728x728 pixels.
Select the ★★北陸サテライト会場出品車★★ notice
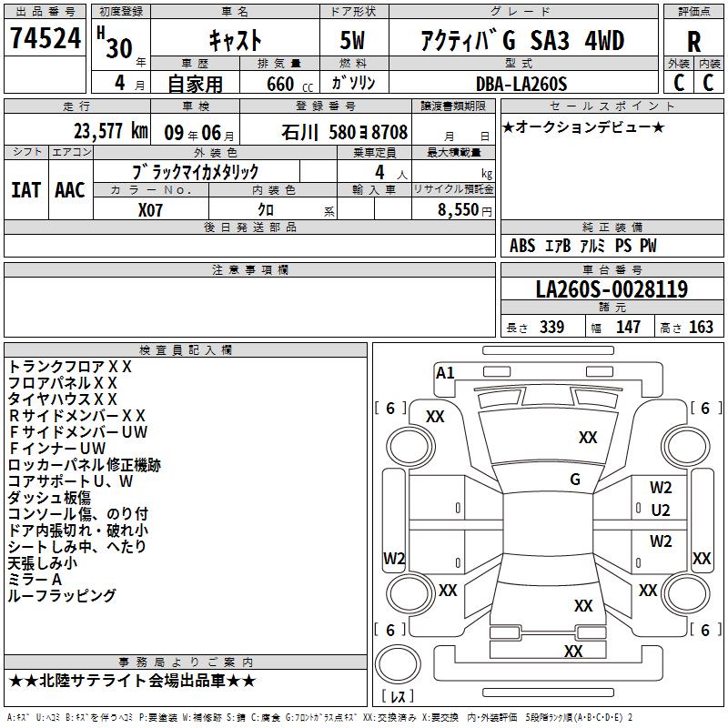point(132,681)
